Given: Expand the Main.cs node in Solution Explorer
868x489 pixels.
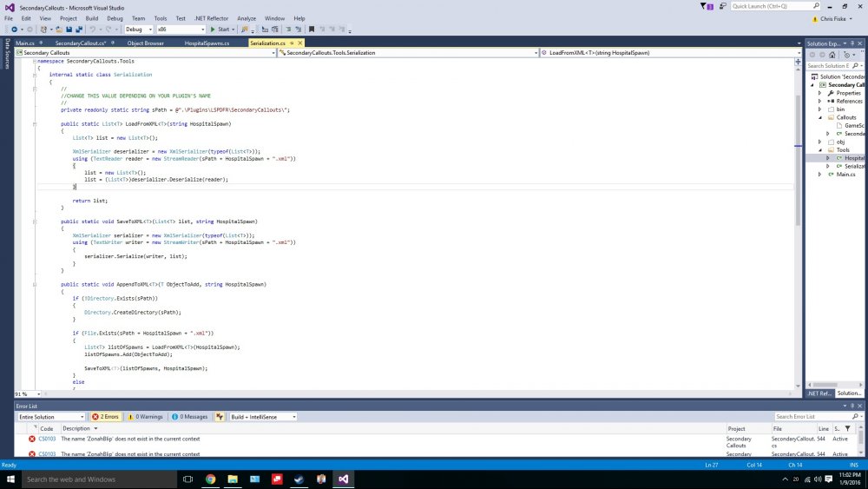Looking at the screenshot, I should (820, 175).
